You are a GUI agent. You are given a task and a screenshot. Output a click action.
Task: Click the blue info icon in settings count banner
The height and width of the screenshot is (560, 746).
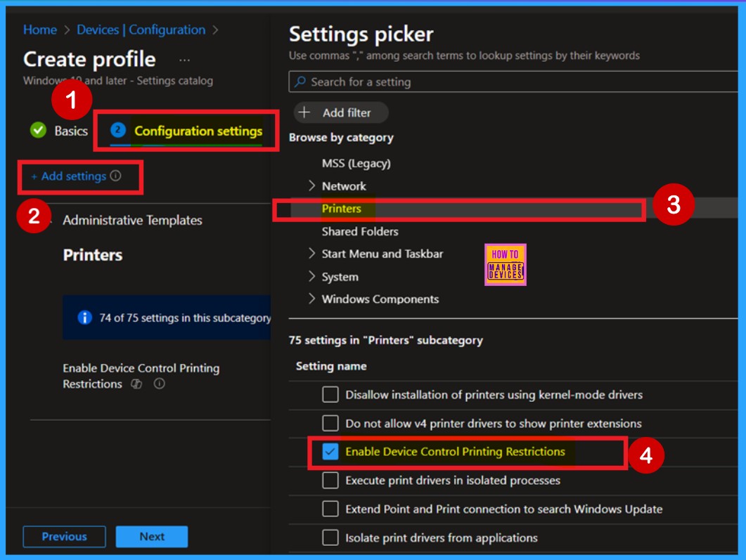(85, 318)
